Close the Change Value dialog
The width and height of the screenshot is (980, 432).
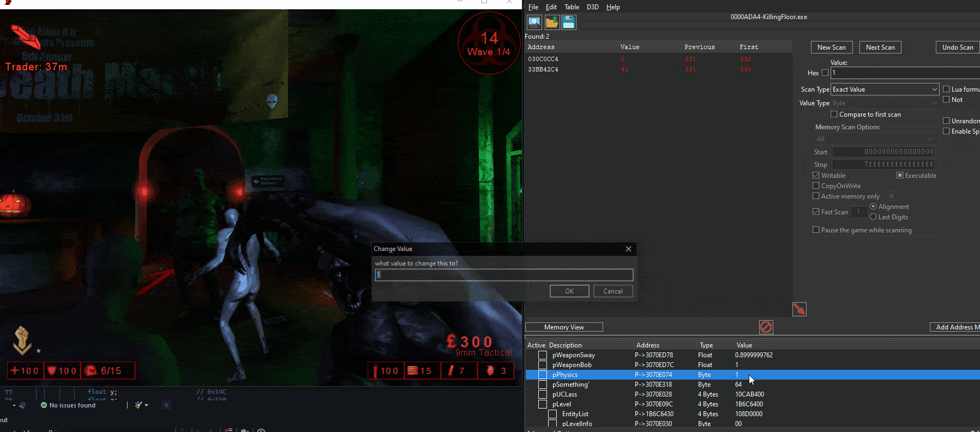pyautogui.click(x=628, y=249)
